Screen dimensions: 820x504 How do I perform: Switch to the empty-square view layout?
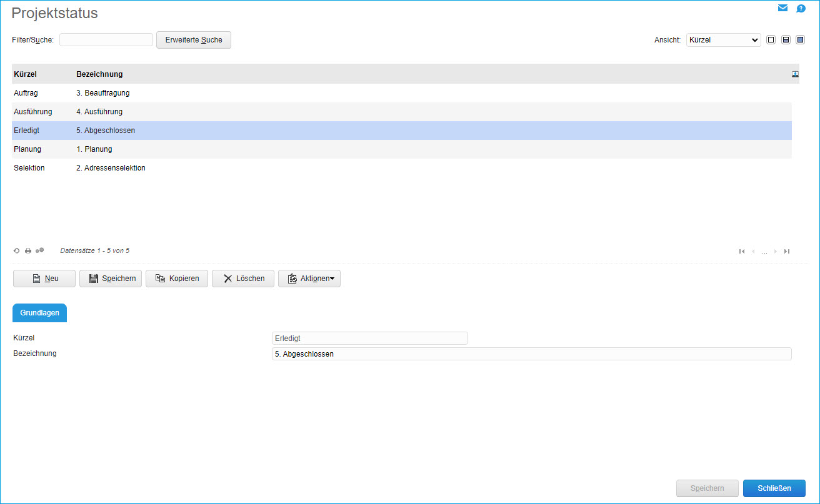[x=771, y=40]
